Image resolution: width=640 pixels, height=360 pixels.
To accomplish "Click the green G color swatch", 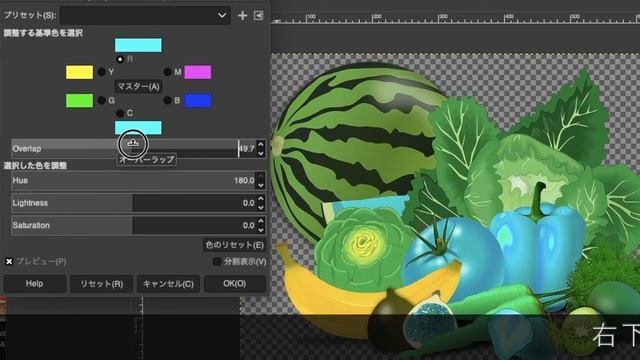I will (x=80, y=100).
